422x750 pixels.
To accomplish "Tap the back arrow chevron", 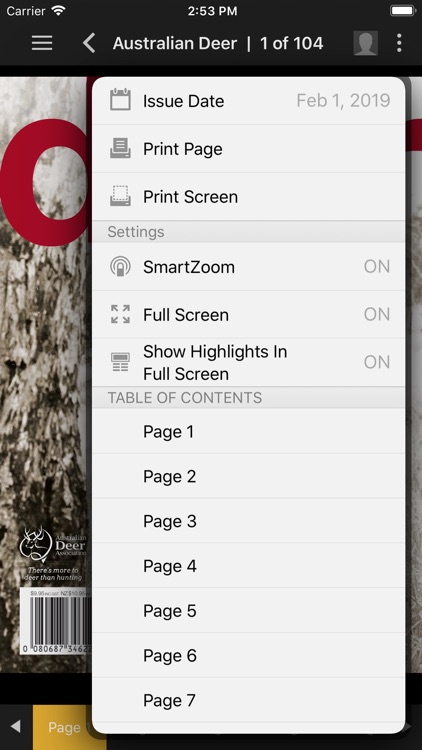I will [x=89, y=44].
